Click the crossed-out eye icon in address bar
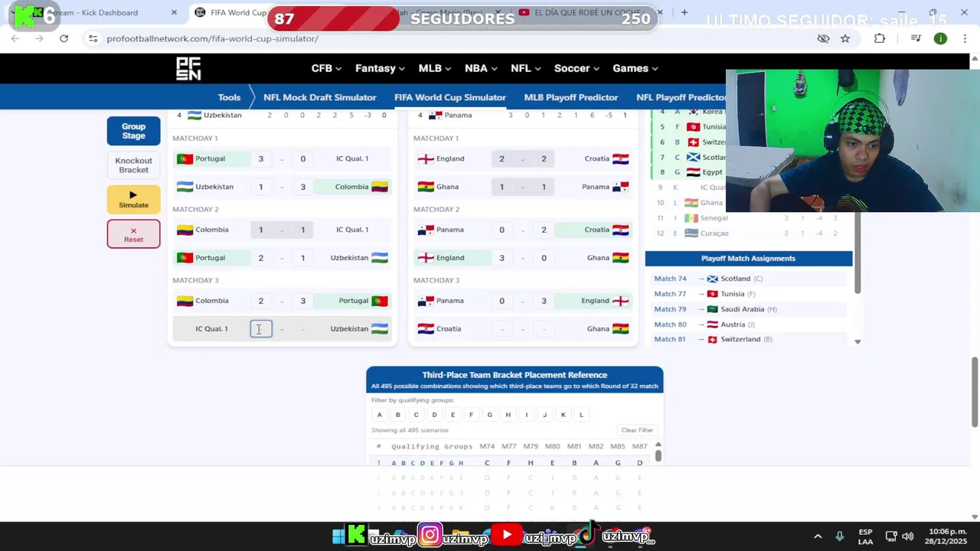Viewport: 980px width, 551px height. pos(823,38)
